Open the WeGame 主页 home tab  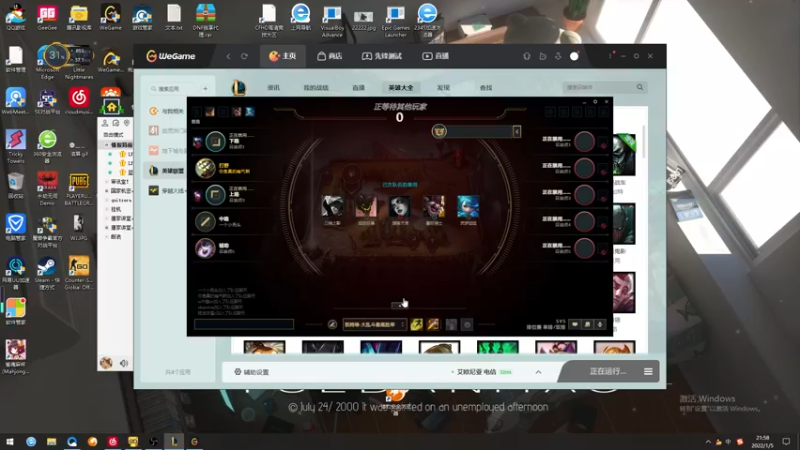283,56
